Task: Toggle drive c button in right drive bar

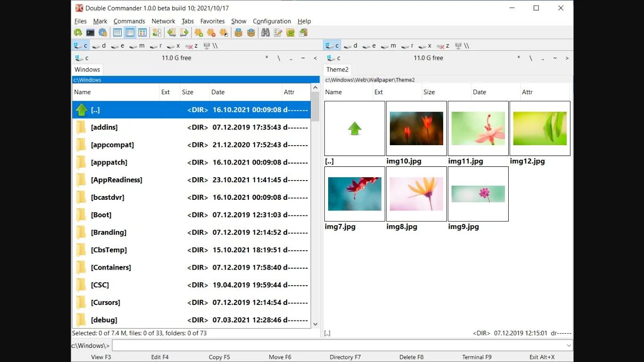Action: (332, 46)
